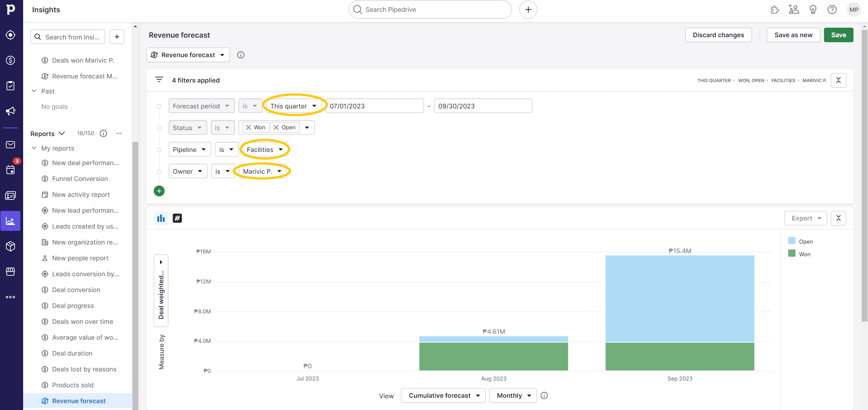Open the Monthly interval dropdown
This screenshot has height=410, width=868.
click(513, 395)
